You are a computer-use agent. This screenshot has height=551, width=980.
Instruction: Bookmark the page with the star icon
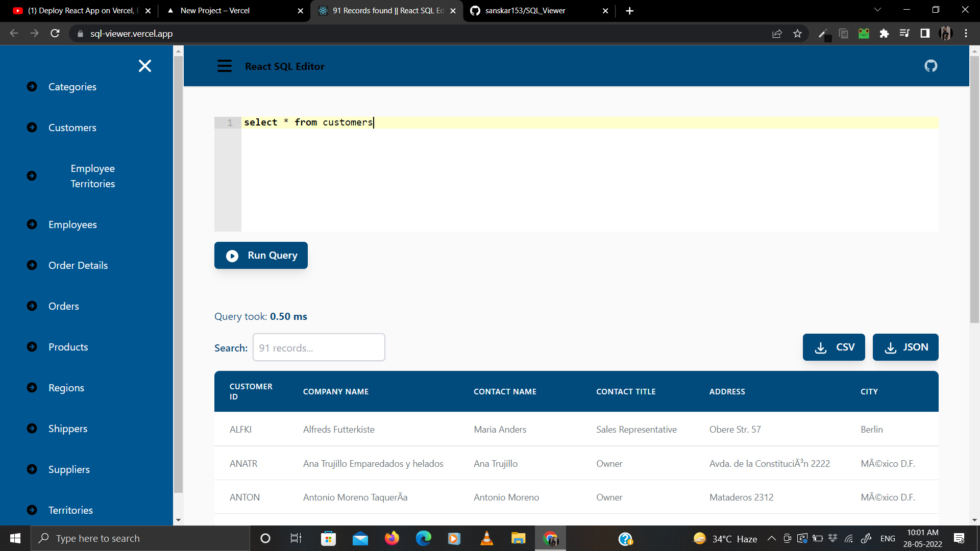click(798, 33)
